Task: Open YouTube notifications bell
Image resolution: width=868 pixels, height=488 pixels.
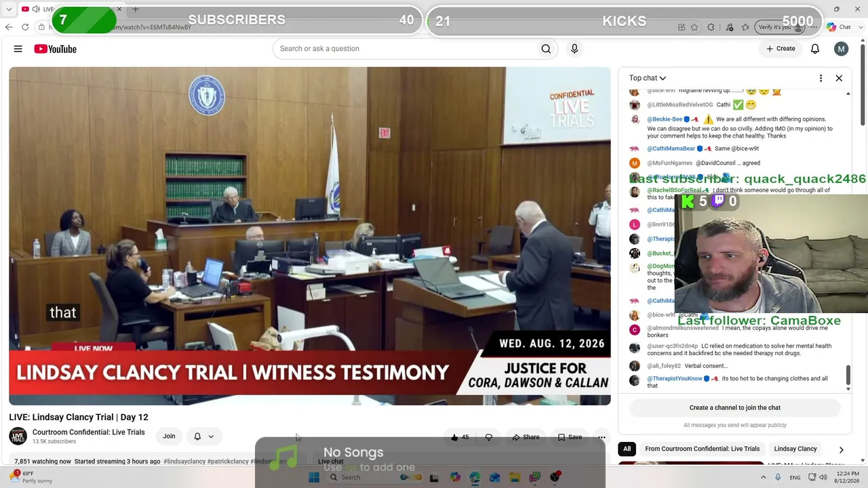Action: click(815, 49)
